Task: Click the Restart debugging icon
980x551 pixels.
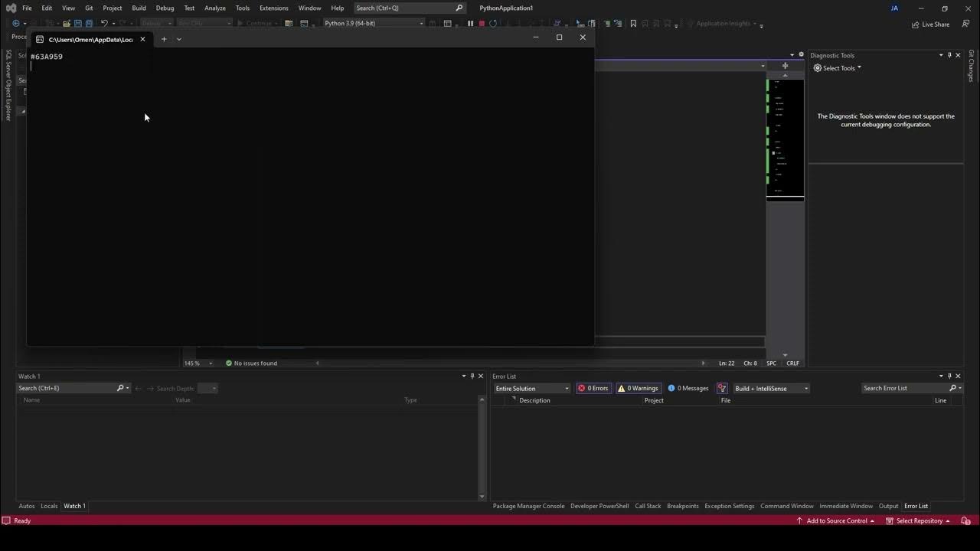Action: click(492, 23)
